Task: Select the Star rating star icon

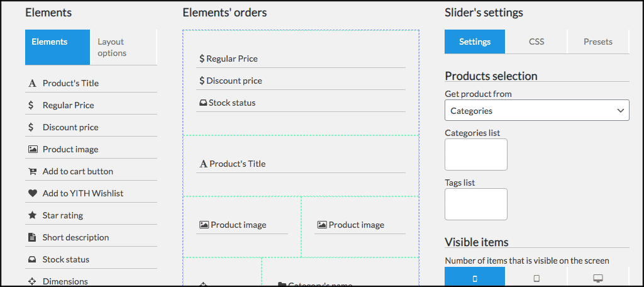Action: click(33, 215)
